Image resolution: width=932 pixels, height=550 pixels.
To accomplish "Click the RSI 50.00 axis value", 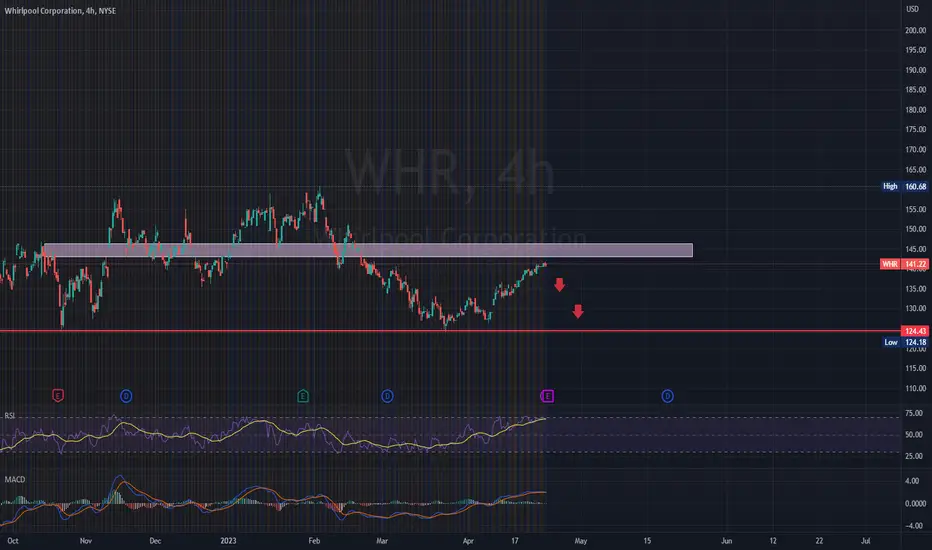I will click(x=914, y=435).
